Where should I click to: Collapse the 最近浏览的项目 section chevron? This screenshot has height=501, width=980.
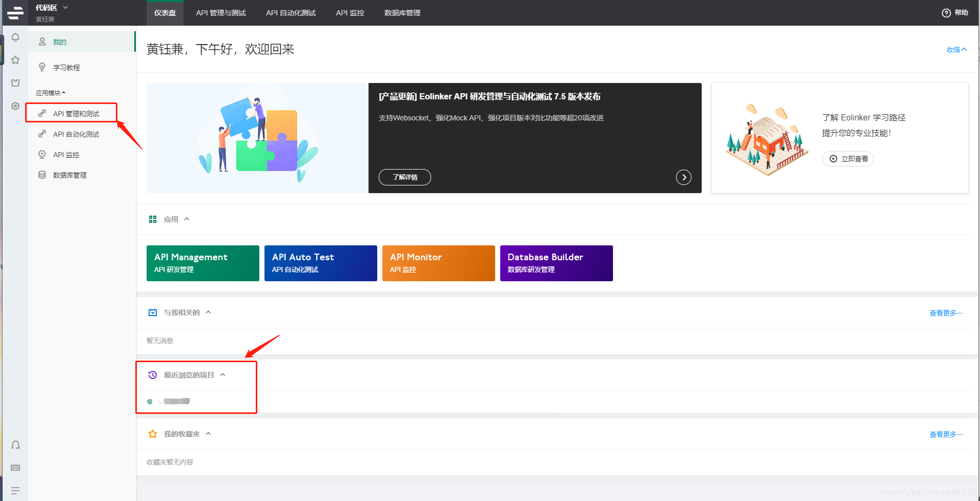(222, 375)
